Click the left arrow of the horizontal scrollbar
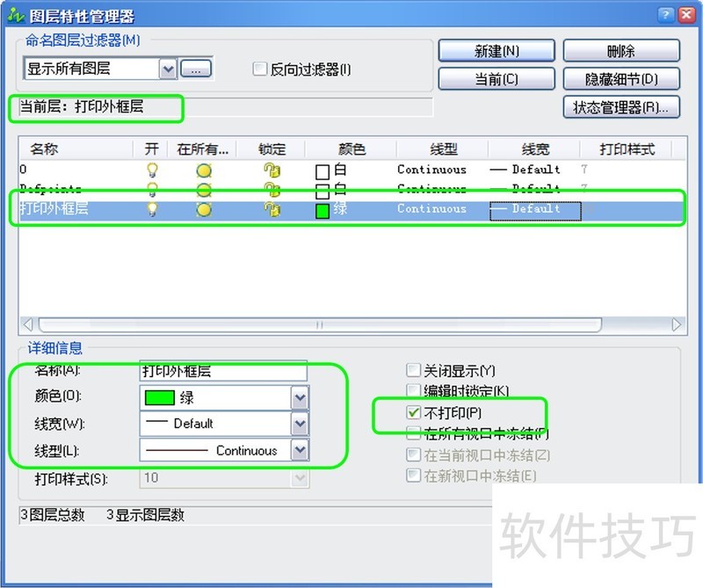This screenshot has width=703, height=588. point(28,324)
